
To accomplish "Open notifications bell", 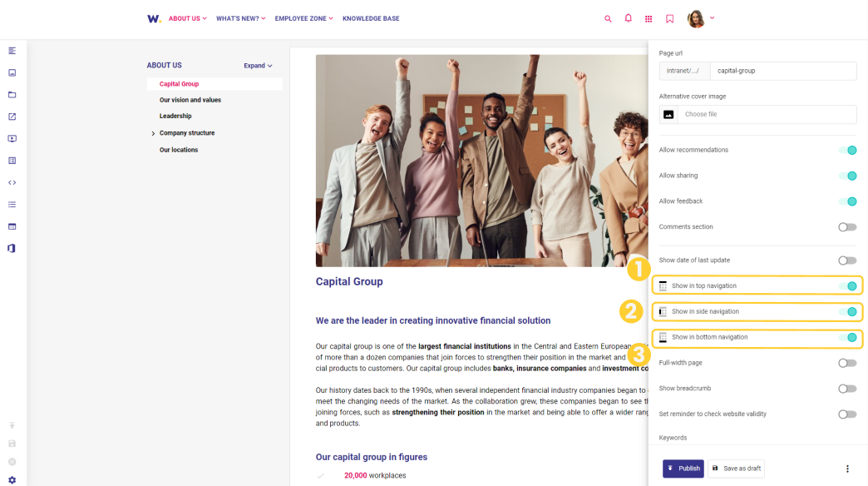I will (x=628, y=18).
